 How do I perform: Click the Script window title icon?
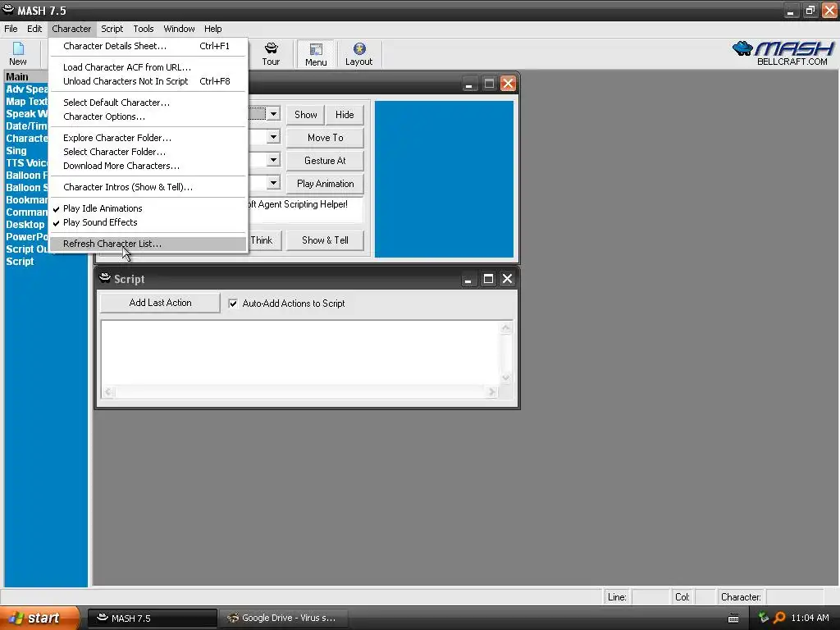(105, 278)
